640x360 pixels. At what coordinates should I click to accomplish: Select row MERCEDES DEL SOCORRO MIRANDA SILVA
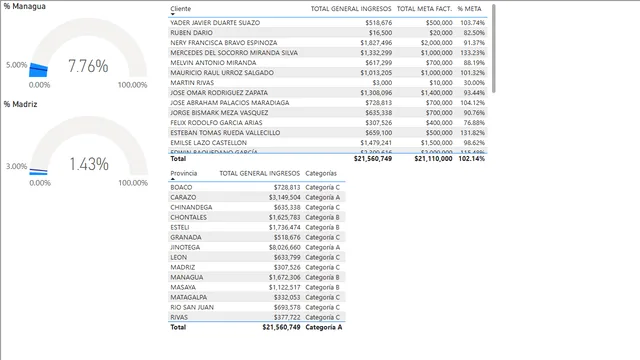tap(327, 53)
